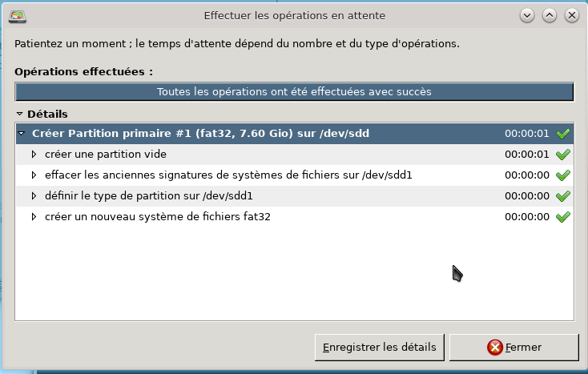Click green checkmark for effacer les anciennes signatures
The width and height of the screenshot is (588, 374).
562,175
